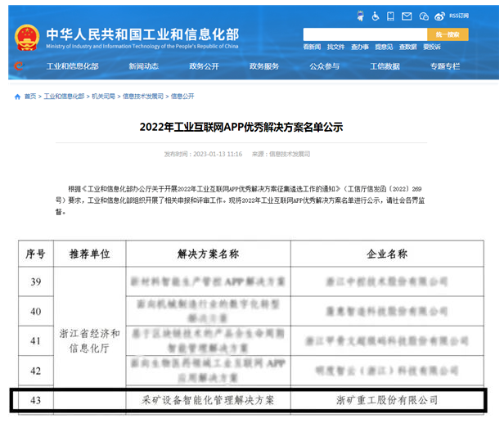Open the 工业和信息化部 navigation menu
This screenshot has height=423, width=504.
pos(72,66)
